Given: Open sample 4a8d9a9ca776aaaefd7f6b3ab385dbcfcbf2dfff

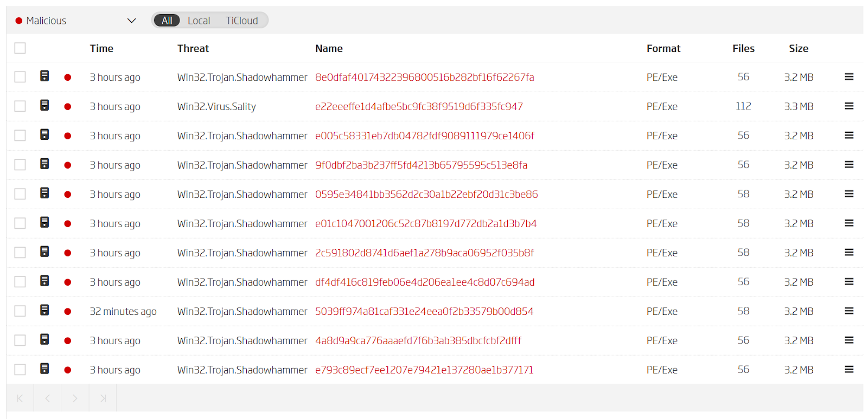Looking at the screenshot, I should click(418, 340).
